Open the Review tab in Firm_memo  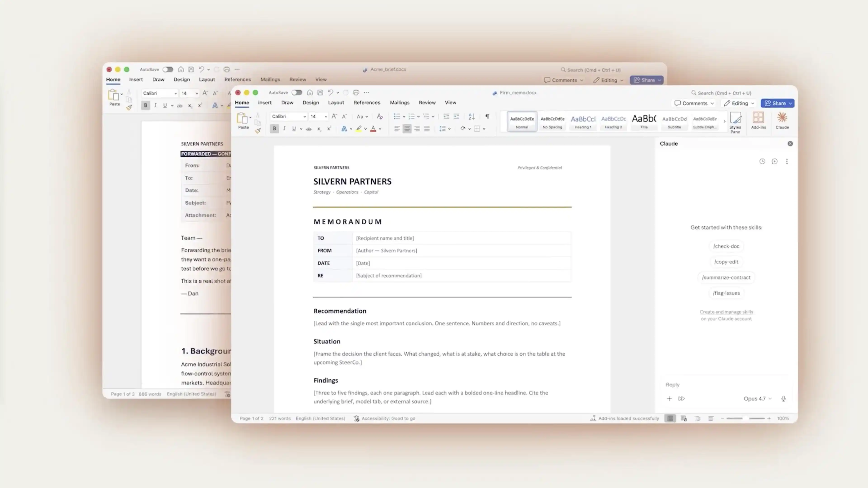427,102
